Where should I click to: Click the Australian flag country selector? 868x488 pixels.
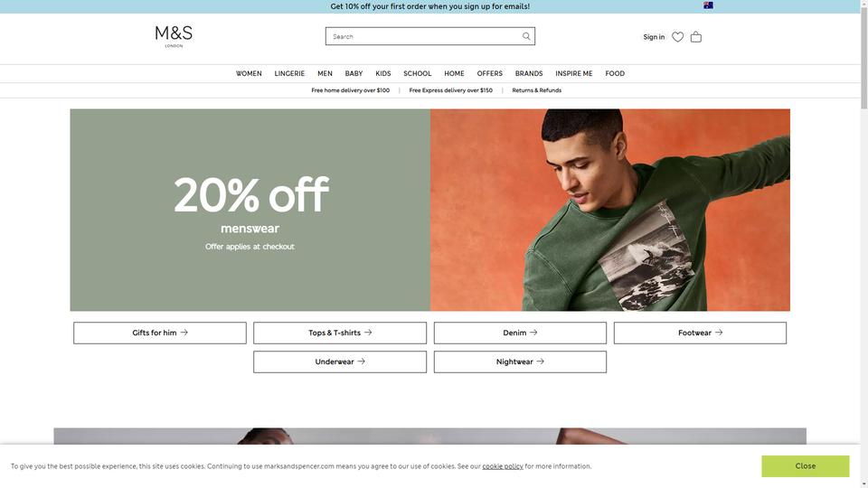(x=708, y=5)
